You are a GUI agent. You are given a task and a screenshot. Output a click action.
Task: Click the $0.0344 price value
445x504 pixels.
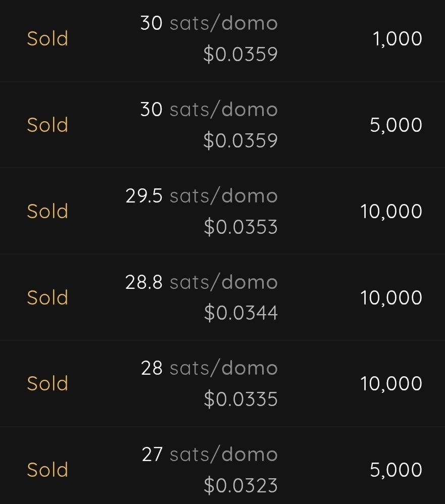click(240, 313)
